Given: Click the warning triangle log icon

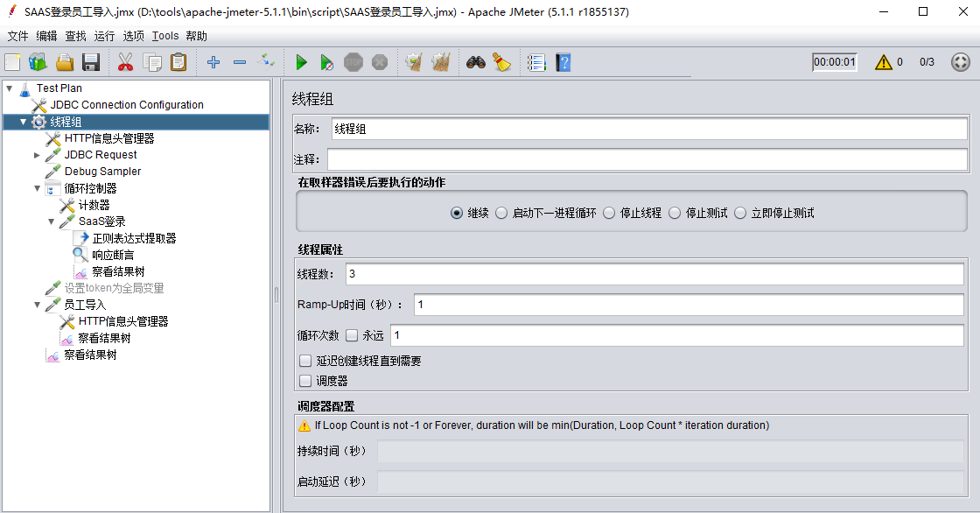Looking at the screenshot, I should pyautogui.click(x=883, y=62).
